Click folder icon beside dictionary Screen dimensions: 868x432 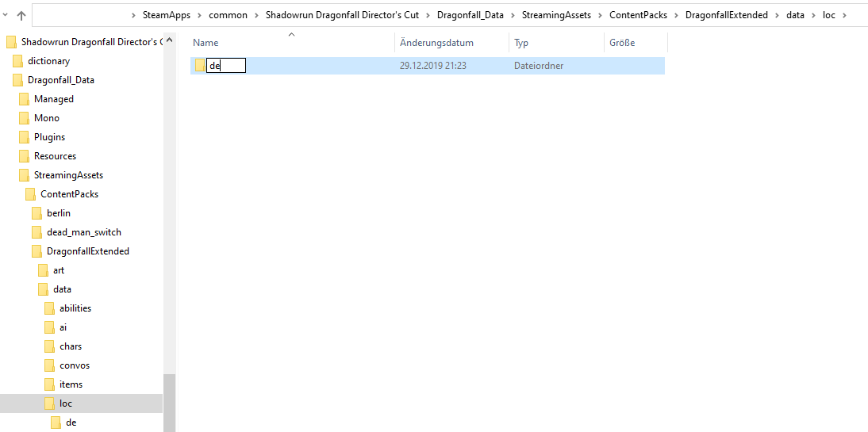click(17, 61)
